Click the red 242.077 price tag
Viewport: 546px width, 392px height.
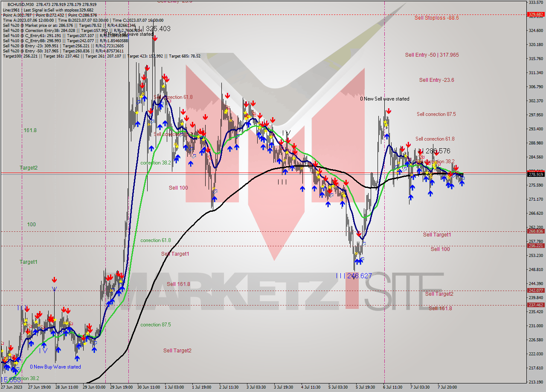click(536, 291)
